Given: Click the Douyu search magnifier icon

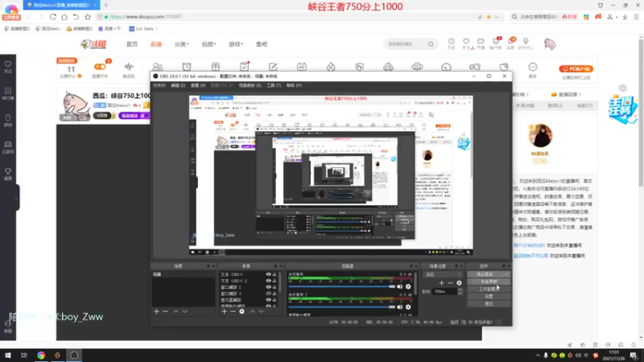Looking at the screenshot, I should [x=431, y=44].
